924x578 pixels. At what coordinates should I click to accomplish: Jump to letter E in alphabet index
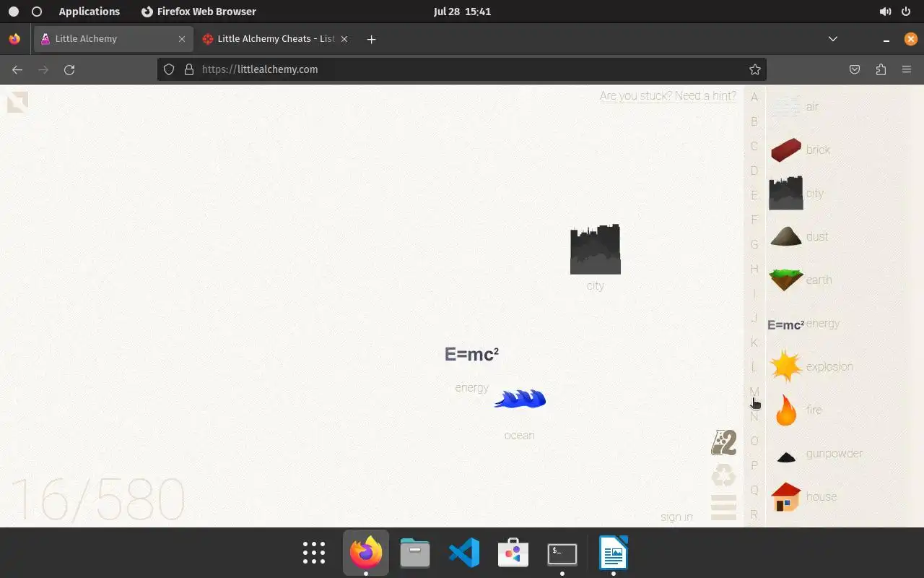(x=754, y=195)
